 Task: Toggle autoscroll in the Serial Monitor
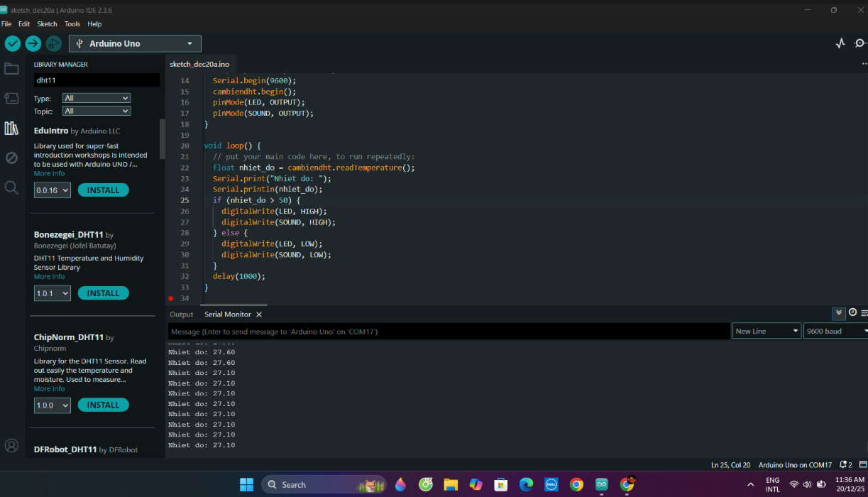[x=839, y=313]
